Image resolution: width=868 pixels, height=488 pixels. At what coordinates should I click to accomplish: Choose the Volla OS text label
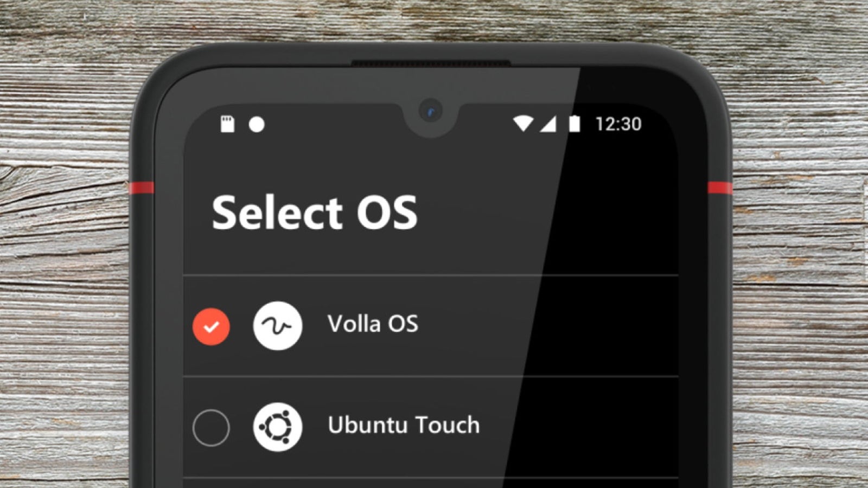click(x=373, y=324)
